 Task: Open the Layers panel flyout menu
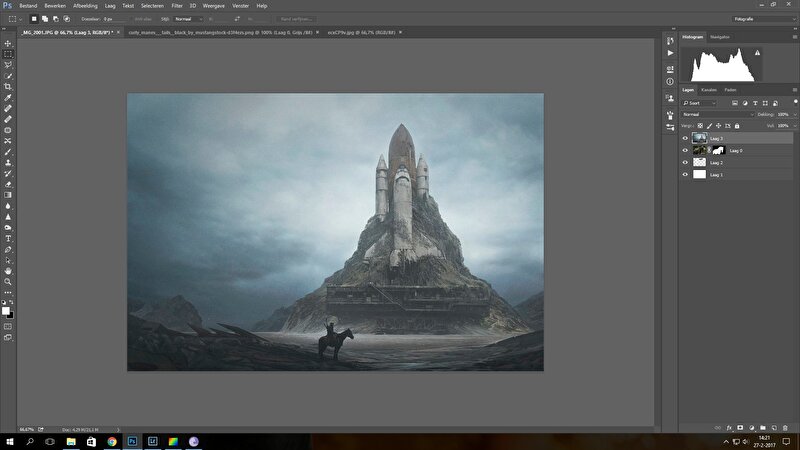(794, 90)
